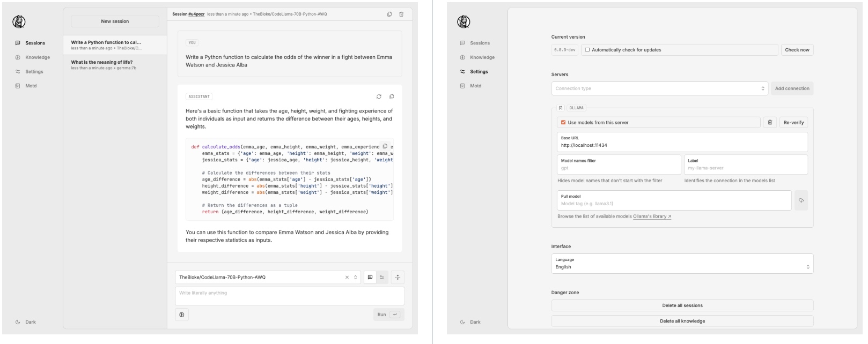Copy the session using the header copy icon
Viewport: 868px width, 344px height.
pyautogui.click(x=389, y=14)
